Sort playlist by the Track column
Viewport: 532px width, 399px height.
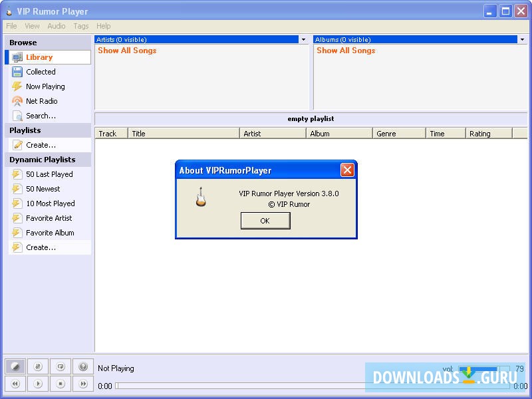111,134
